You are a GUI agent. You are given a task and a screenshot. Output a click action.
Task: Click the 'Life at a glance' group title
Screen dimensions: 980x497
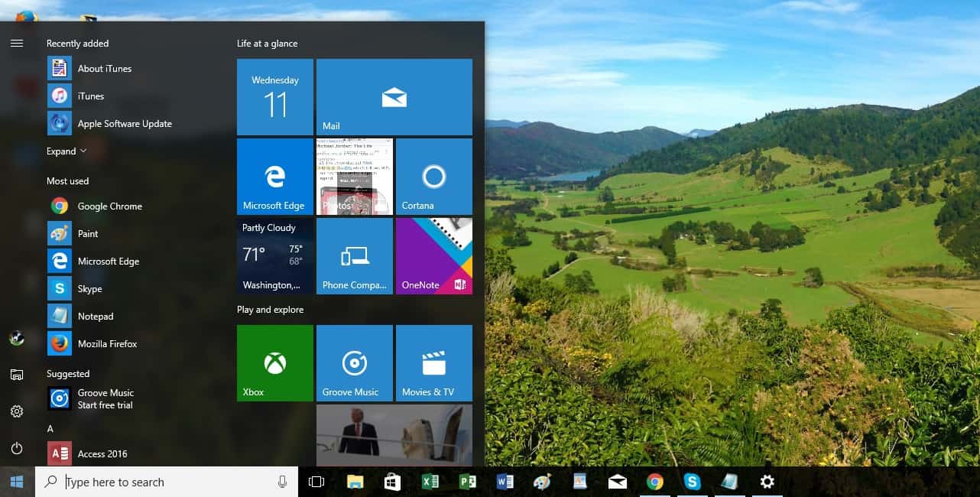pyautogui.click(x=268, y=44)
